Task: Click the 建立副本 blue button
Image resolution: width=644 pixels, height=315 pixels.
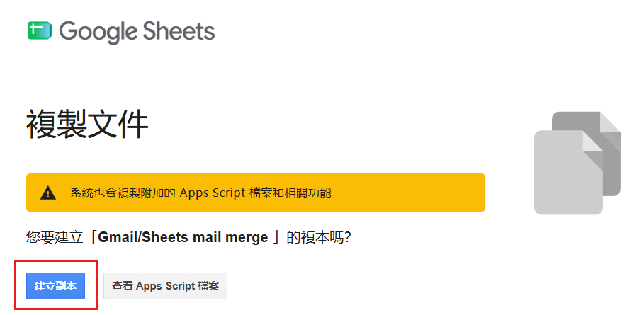Action: tap(55, 286)
